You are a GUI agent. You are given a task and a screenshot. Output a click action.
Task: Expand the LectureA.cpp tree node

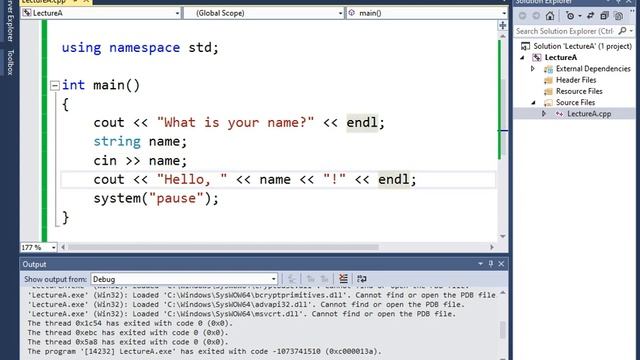(x=544, y=114)
